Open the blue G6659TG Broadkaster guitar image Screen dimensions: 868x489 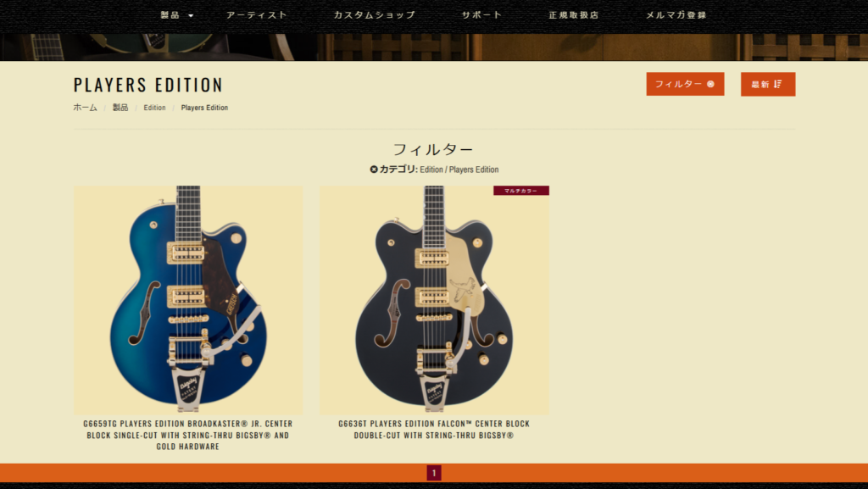pyautogui.click(x=188, y=300)
